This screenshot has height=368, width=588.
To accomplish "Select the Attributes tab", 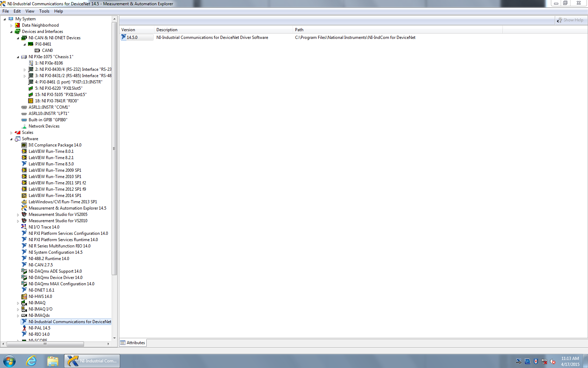I will 133,343.
